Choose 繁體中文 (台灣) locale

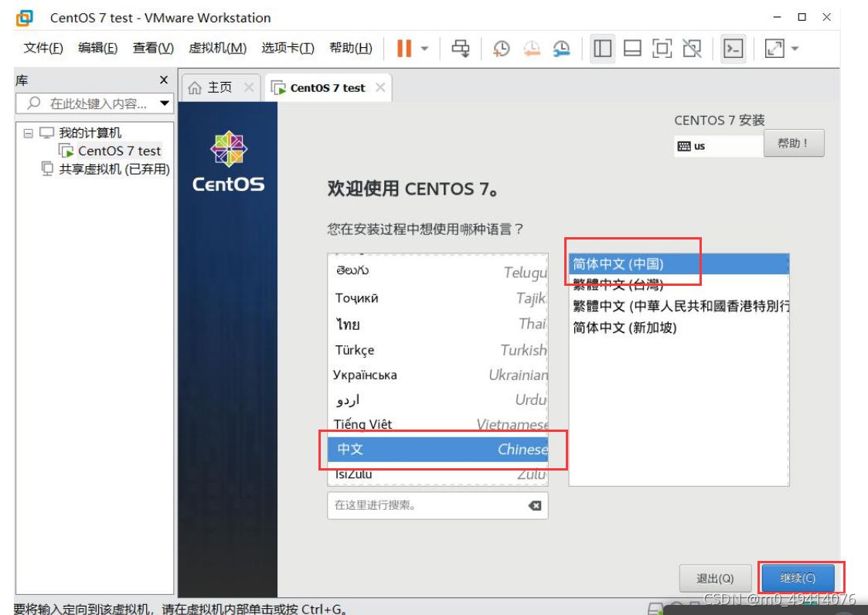click(679, 285)
